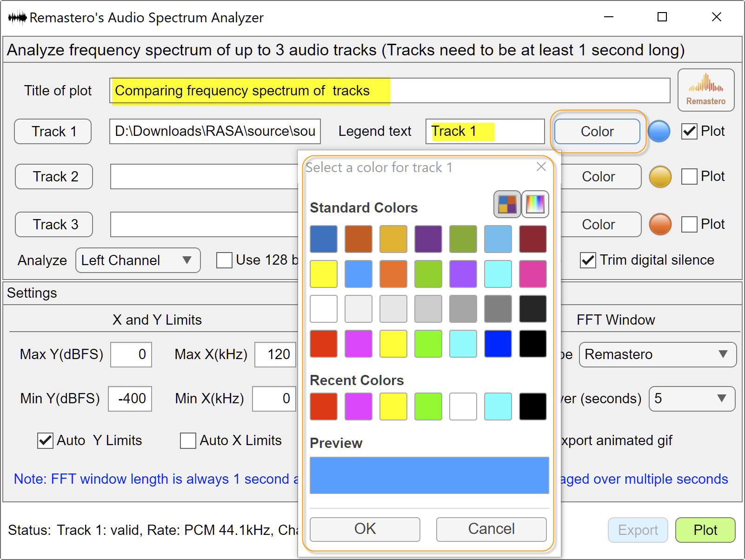This screenshot has height=560, width=745.
Task: Select hot pink swatch in second row
Action: click(x=533, y=274)
